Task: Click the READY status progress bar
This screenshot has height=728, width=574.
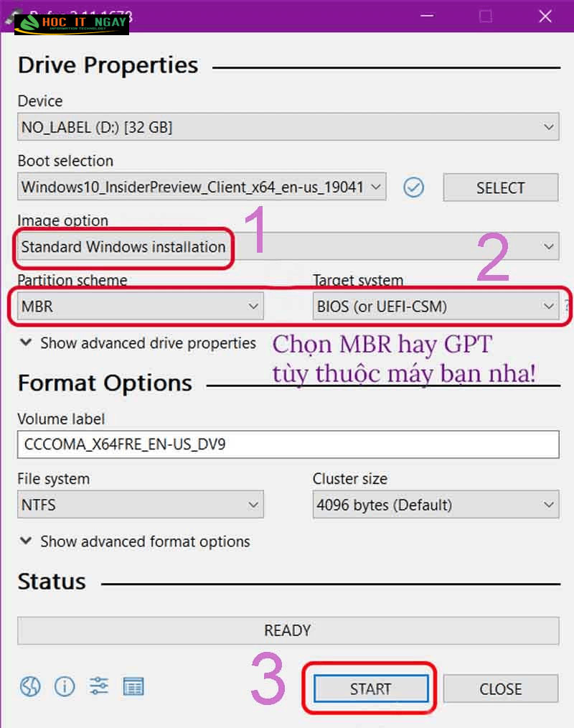Action: coord(288,630)
